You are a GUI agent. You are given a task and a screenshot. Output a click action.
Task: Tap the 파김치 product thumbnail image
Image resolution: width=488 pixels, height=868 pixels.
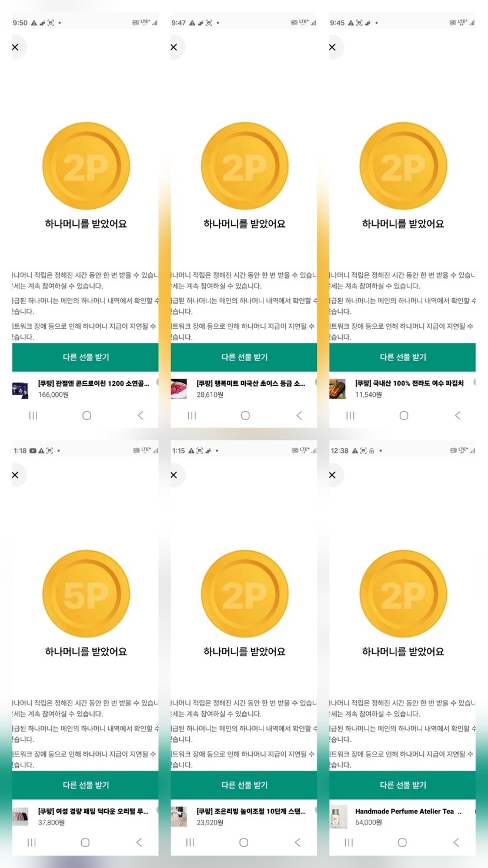(x=337, y=389)
